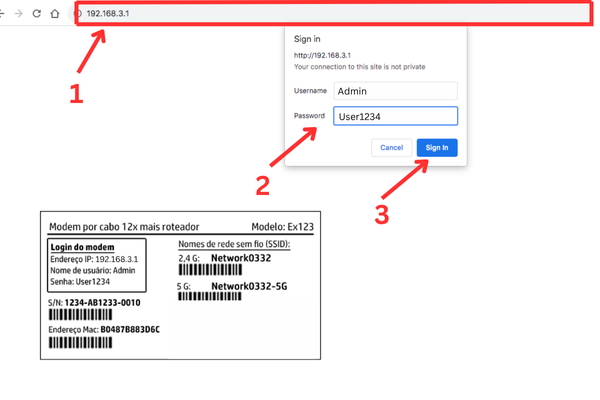Click the barcode under Network0332-5G
The height and width of the screenshot is (400, 600).
pyautogui.click(x=210, y=297)
